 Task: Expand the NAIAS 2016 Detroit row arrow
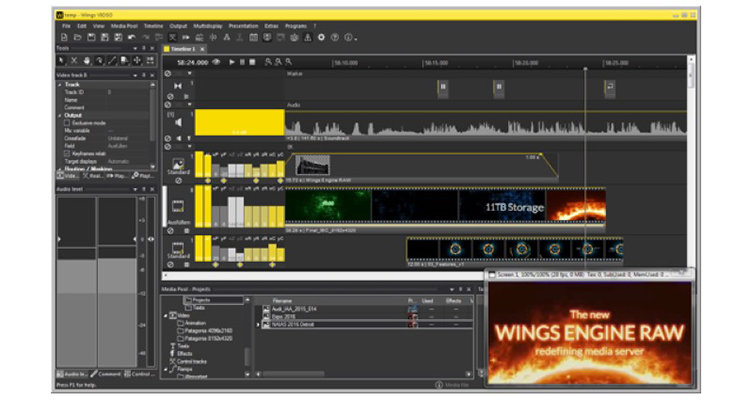click(258, 324)
